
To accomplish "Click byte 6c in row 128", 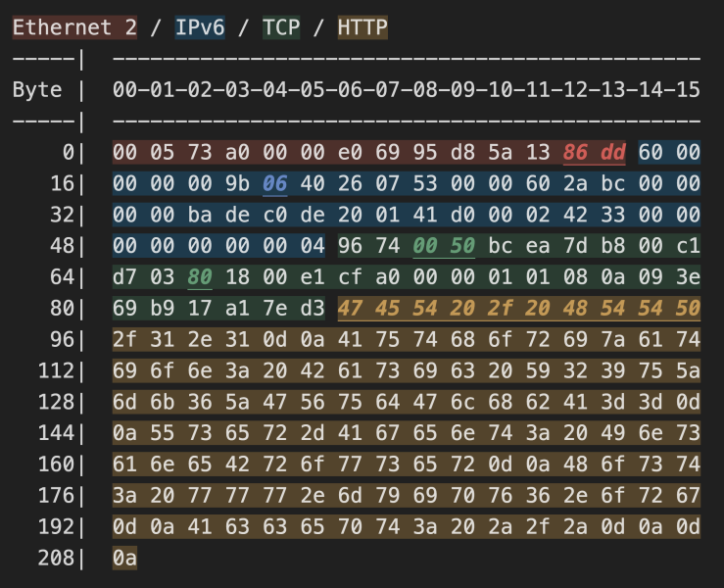I will tap(462, 402).
